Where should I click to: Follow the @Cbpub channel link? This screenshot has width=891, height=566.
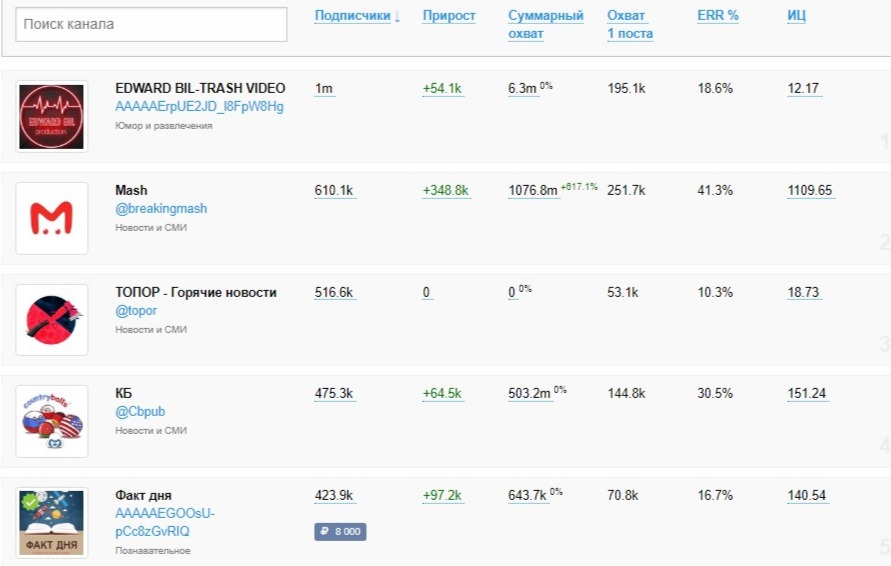tap(139, 411)
